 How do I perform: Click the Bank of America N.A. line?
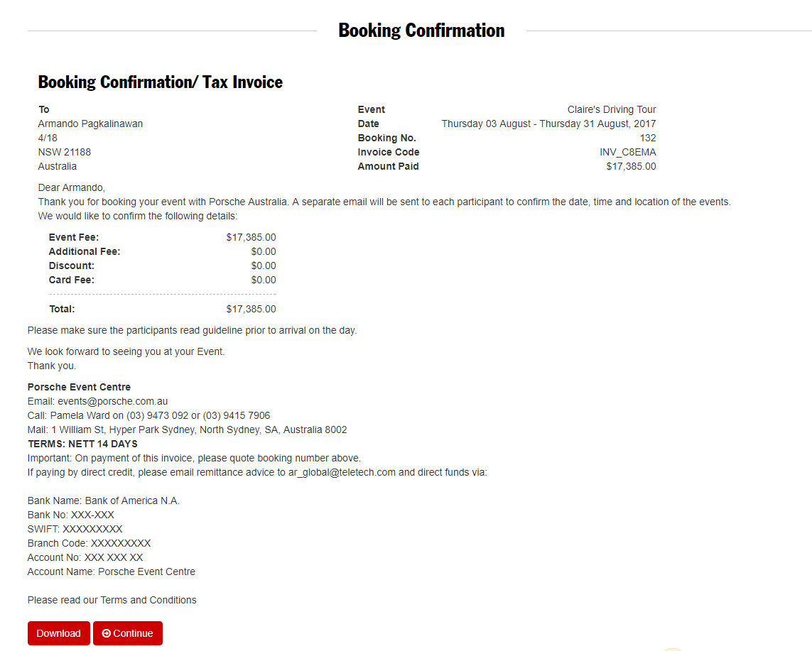tap(104, 500)
